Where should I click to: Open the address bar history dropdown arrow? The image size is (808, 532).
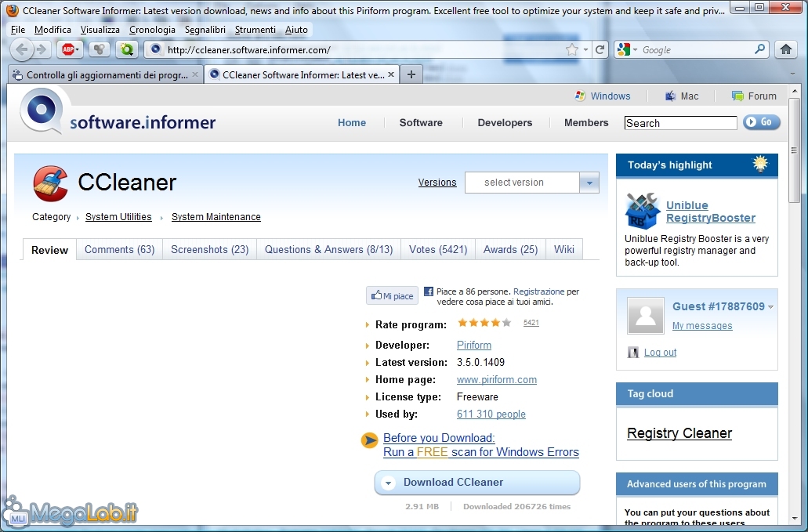(x=586, y=49)
